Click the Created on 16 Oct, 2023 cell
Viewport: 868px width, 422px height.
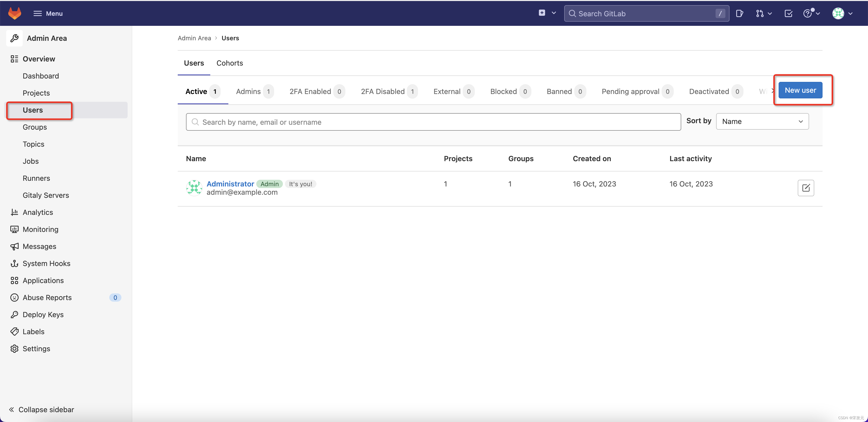594,184
